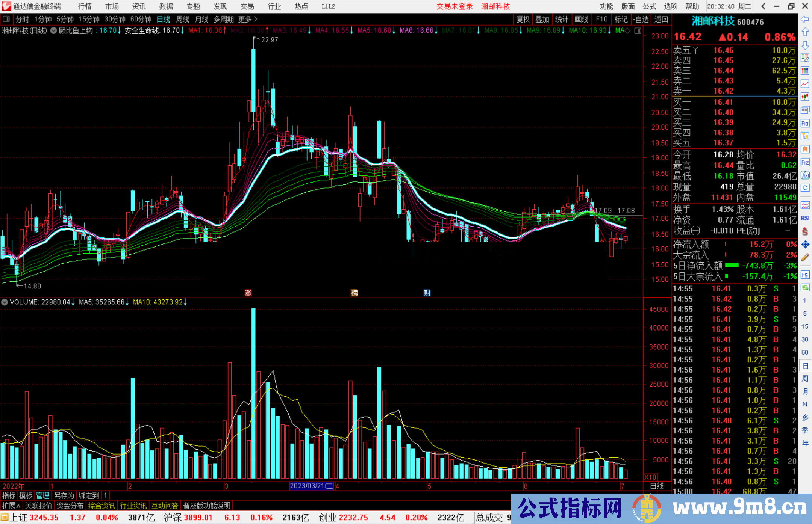Screen dimensions: 812x524
Task: Click the down arrow icon in right sidebar
Action: pos(805,45)
